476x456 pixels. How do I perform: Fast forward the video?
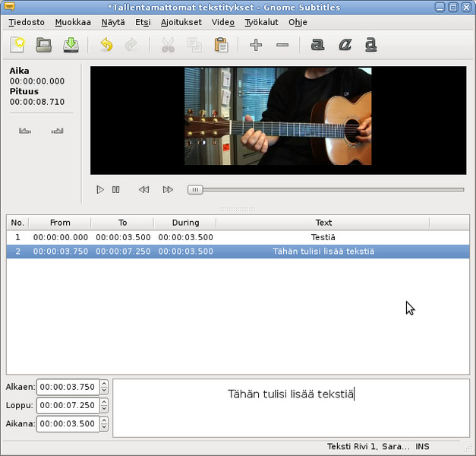pyautogui.click(x=169, y=190)
